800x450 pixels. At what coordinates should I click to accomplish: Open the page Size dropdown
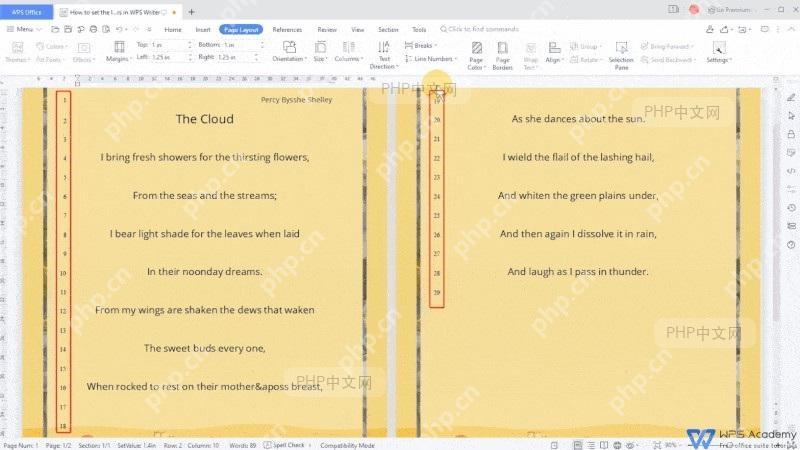320,52
